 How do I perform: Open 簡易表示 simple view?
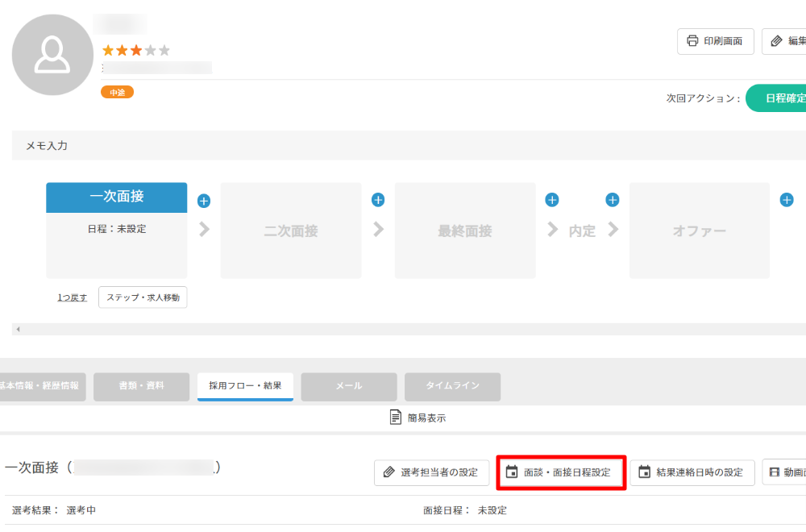[418, 418]
